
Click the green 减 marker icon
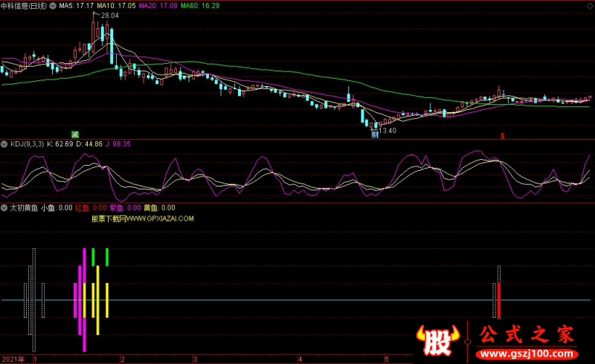[x=75, y=134]
